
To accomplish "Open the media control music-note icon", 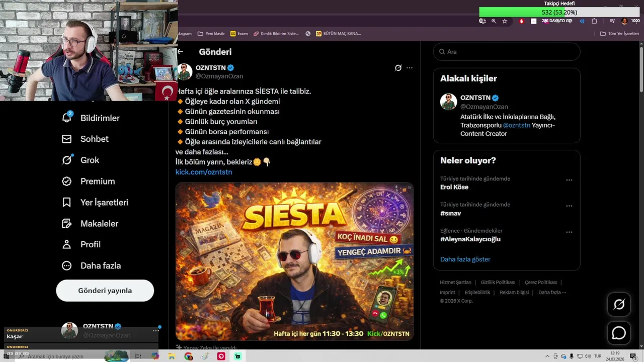I will pos(612,21).
